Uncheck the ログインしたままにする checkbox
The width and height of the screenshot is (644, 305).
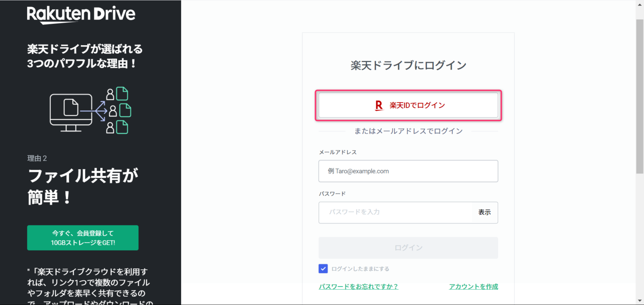(x=323, y=269)
